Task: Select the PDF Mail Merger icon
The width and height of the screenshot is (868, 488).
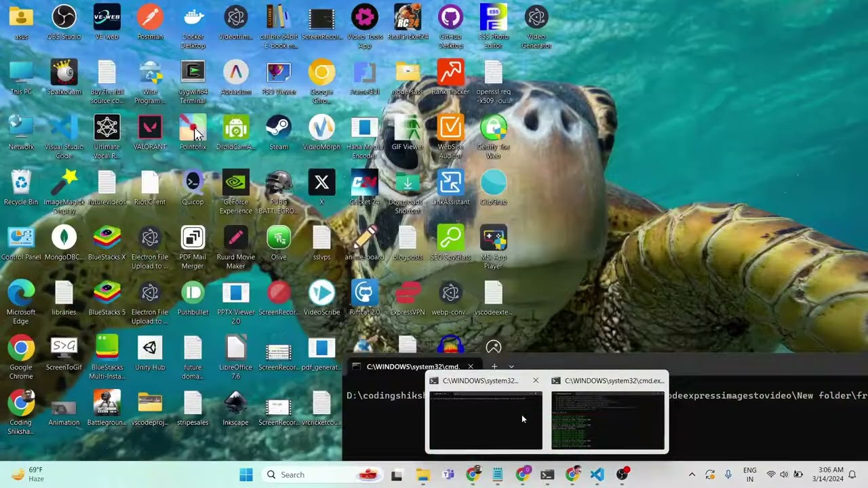Action: [x=193, y=247]
